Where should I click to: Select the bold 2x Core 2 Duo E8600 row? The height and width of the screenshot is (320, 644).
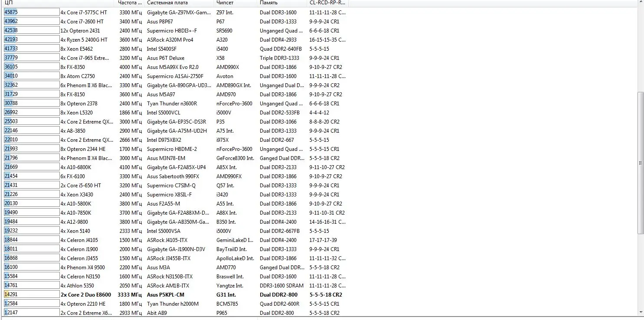(175, 295)
